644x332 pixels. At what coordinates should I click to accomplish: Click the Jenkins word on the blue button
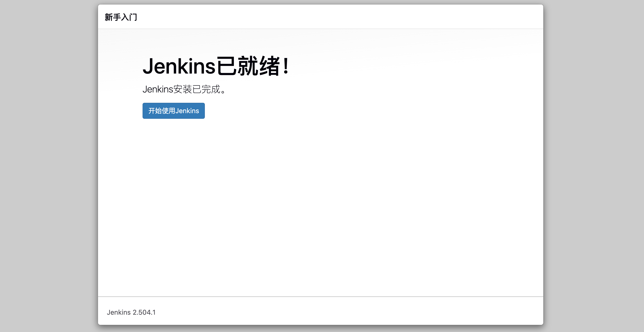click(187, 111)
